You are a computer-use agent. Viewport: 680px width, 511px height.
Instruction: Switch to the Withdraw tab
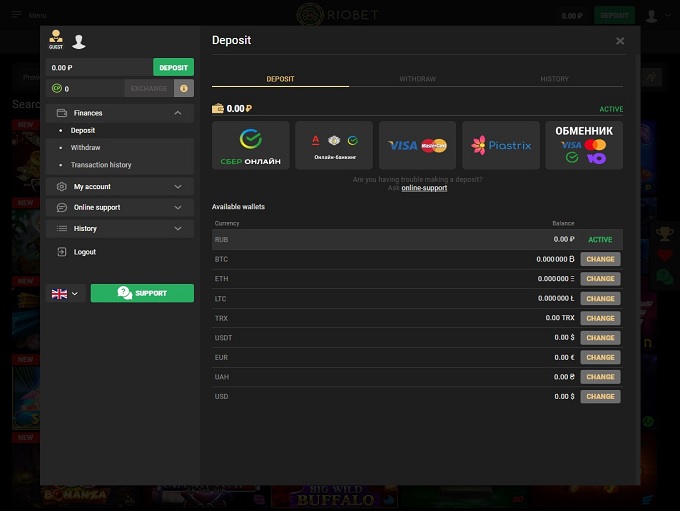point(417,79)
